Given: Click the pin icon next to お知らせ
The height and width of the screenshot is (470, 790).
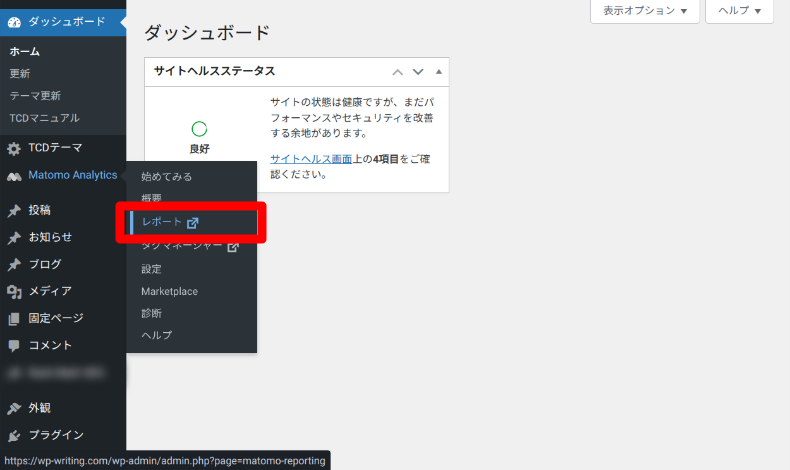Looking at the screenshot, I should coord(14,238).
